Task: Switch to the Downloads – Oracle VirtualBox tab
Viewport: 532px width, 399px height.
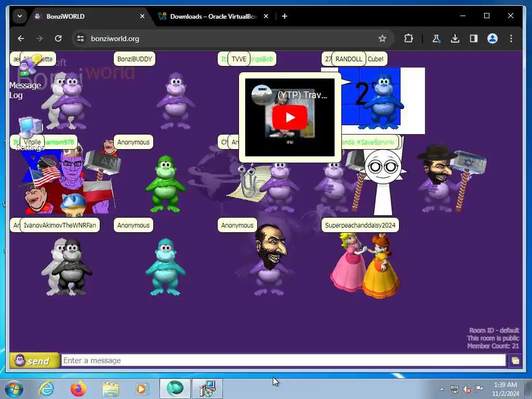Action: [x=214, y=16]
